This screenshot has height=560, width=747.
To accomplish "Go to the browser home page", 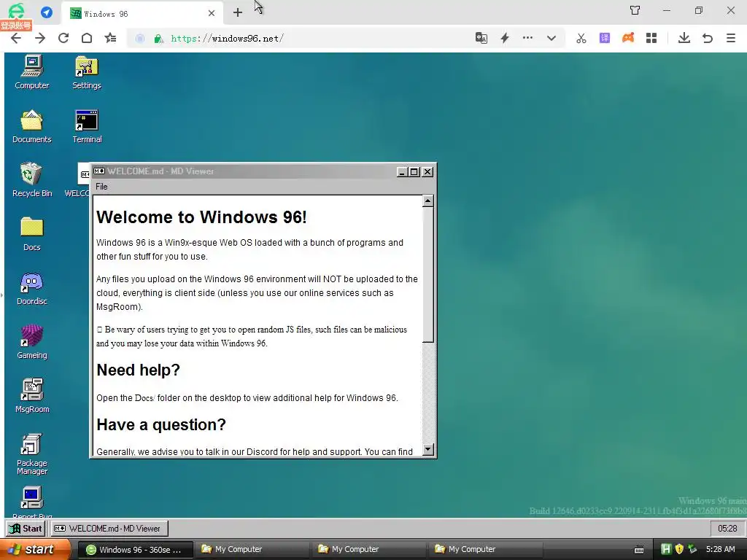I will click(x=87, y=38).
